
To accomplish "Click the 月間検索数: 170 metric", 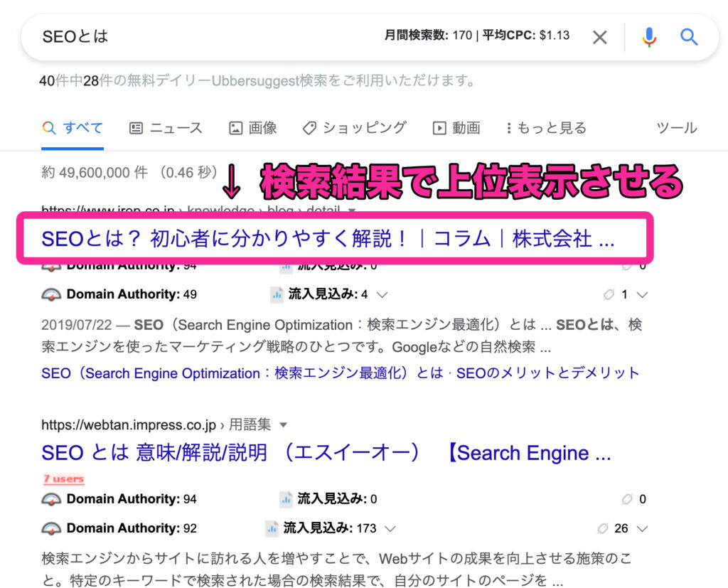I will (x=428, y=36).
